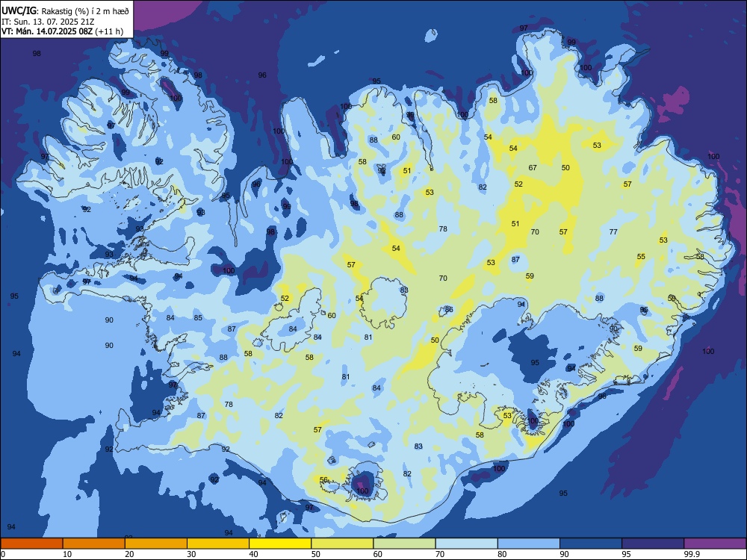The image size is (747, 560).
Task: Click the medium blue 80–90 legend swatch
Action: (529, 544)
